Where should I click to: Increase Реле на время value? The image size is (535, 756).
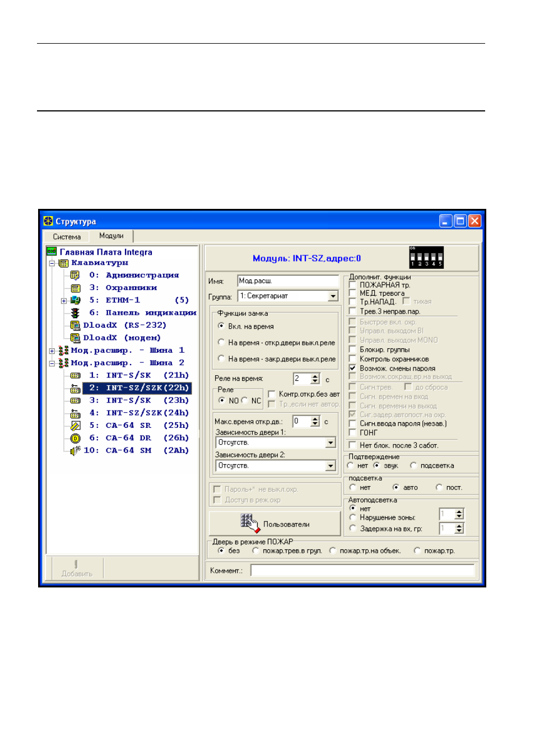(x=315, y=376)
